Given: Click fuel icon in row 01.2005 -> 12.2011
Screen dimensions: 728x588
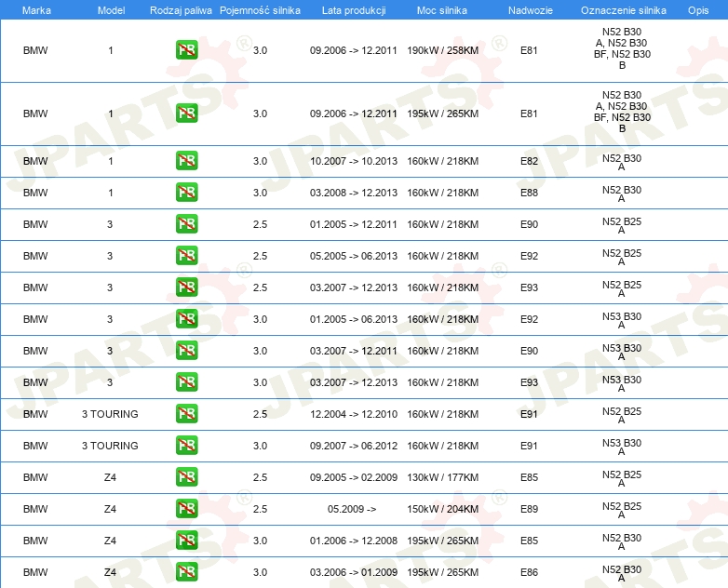Looking at the screenshot, I should click(x=186, y=223).
